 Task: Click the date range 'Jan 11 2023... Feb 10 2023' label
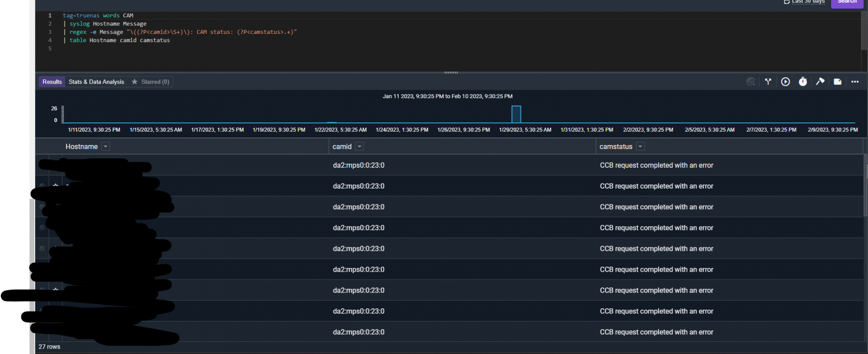click(448, 96)
